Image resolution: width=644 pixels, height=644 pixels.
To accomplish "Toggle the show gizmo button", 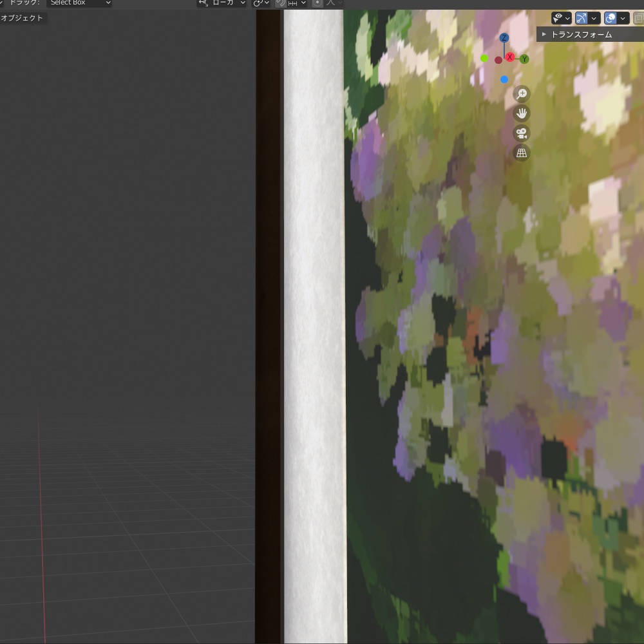I will tap(581, 18).
